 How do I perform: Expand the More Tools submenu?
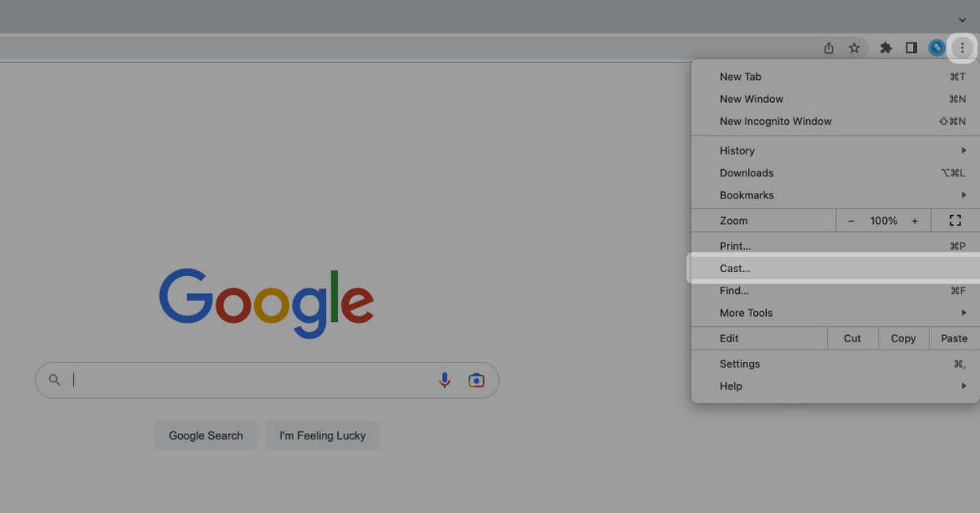835,313
